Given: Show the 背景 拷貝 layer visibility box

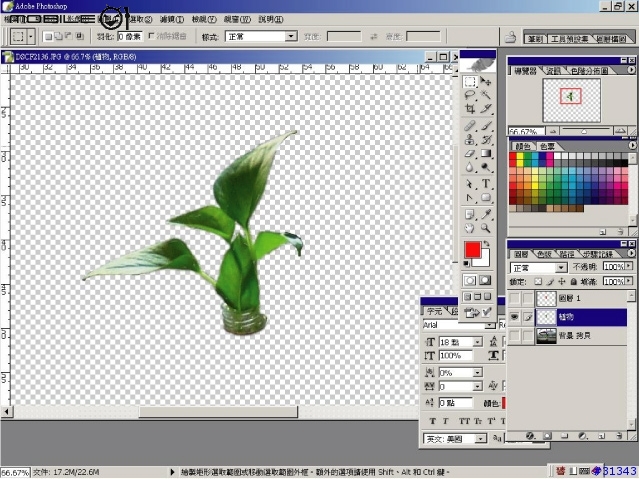Looking at the screenshot, I should click(x=515, y=336).
